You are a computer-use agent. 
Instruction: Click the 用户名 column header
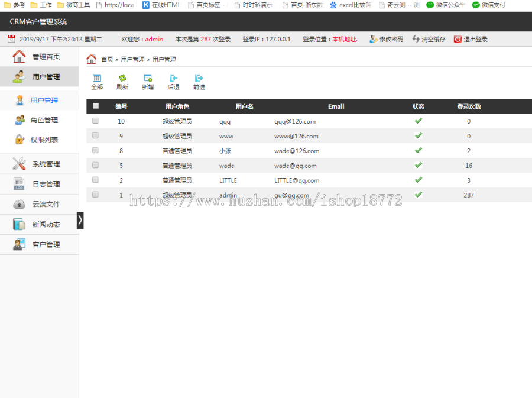(244, 106)
